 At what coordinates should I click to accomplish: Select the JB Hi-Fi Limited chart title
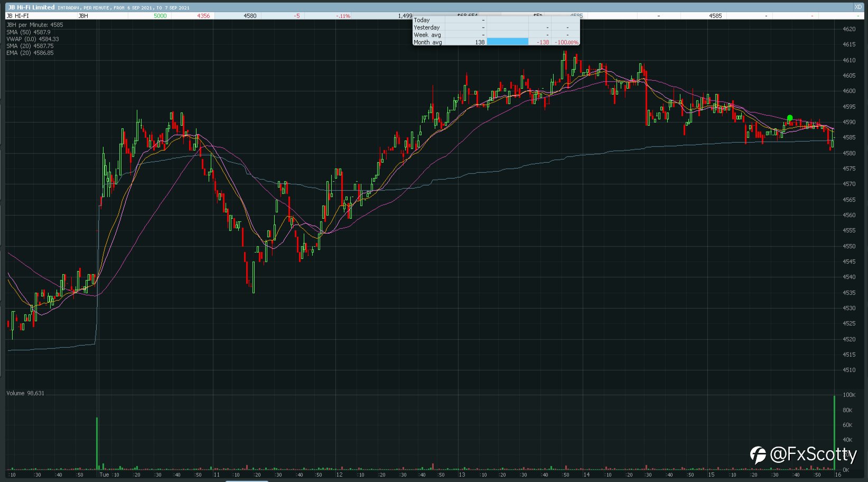coord(31,7)
